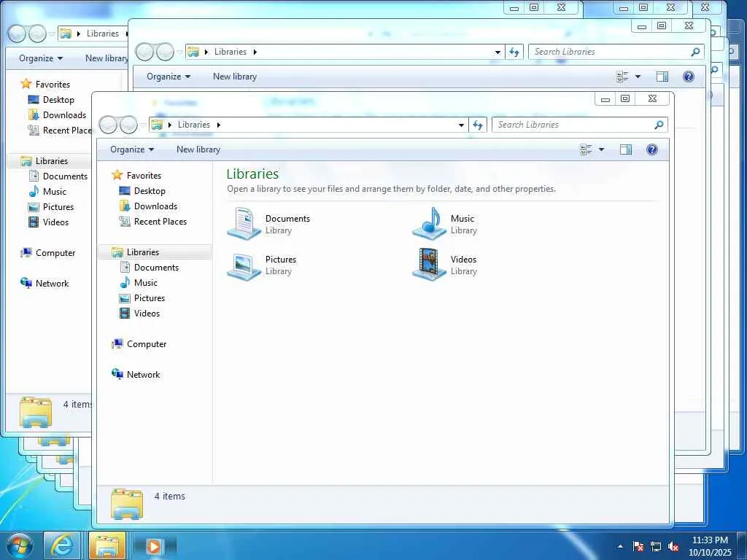
Task: Expand arrow after Libraries in front address bar
Action: coord(219,125)
